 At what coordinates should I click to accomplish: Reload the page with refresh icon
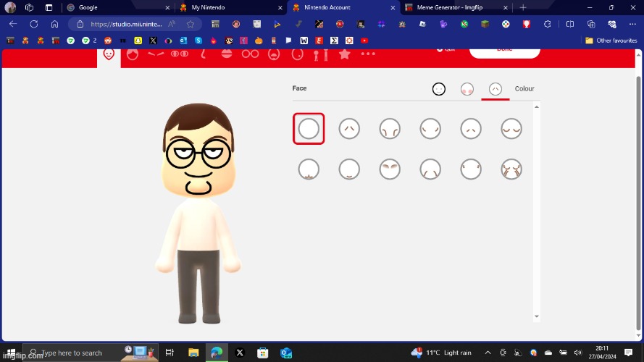pyautogui.click(x=33, y=24)
